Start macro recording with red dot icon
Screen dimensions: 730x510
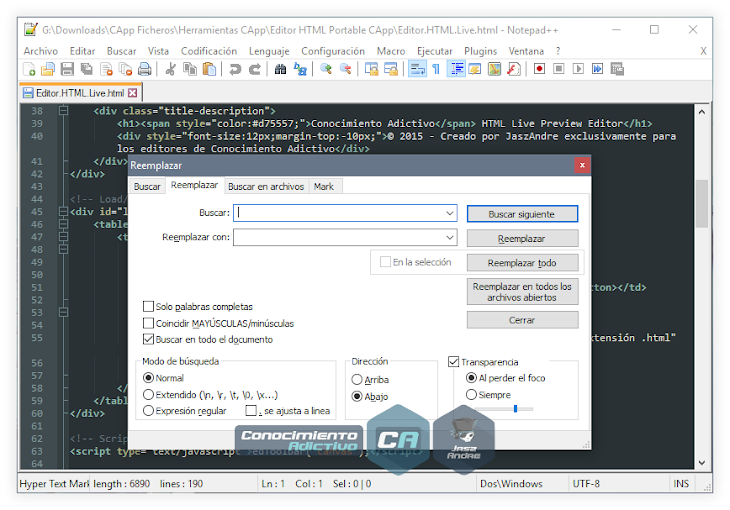540,69
